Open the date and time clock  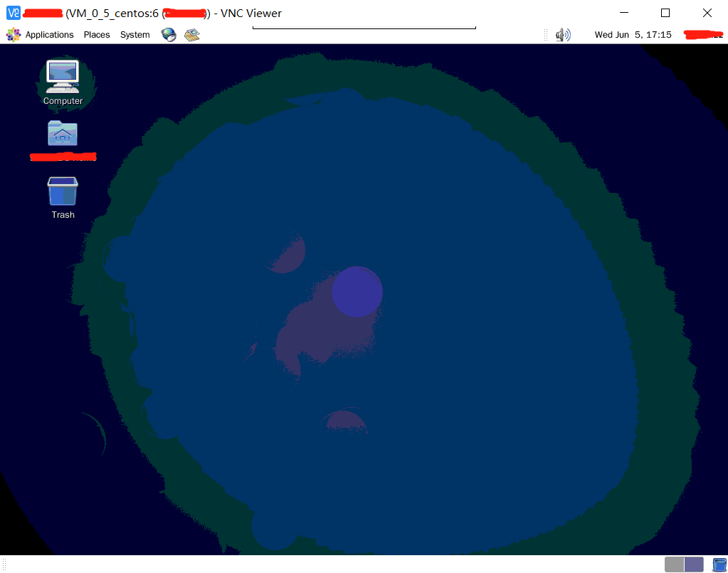pos(633,35)
